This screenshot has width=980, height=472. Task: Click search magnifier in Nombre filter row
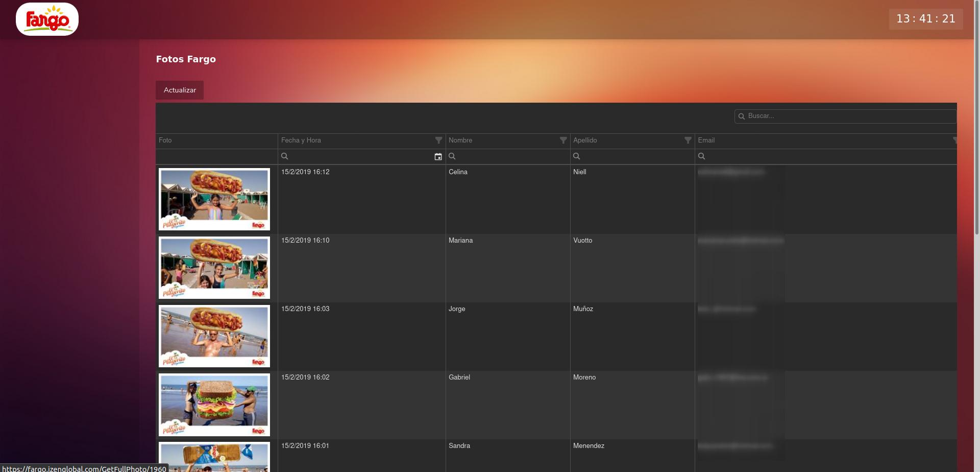[x=452, y=156]
